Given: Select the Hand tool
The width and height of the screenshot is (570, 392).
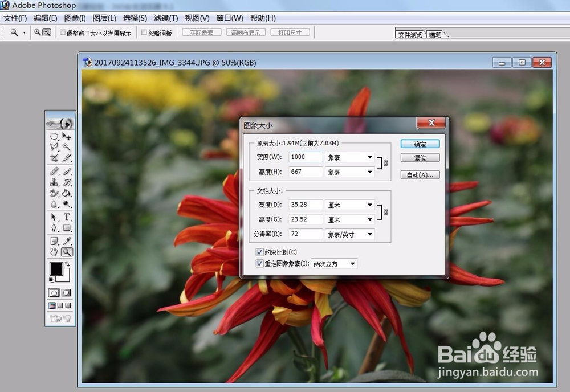Looking at the screenshot, I should [x=54, y=252].
